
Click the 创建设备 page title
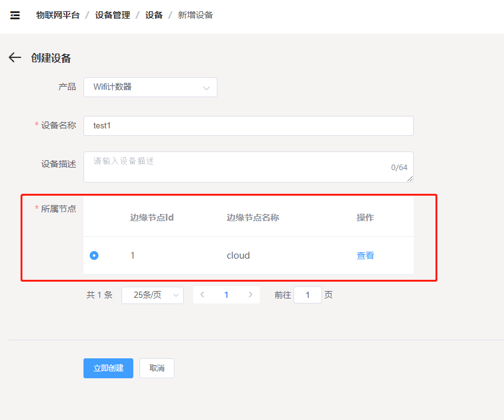[51, 58]
